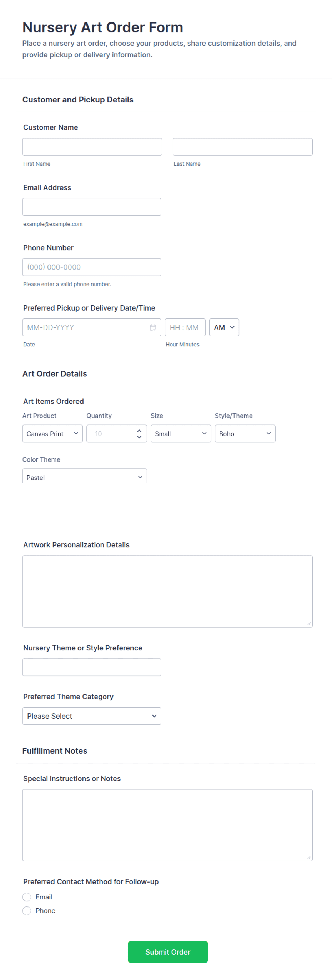332x980 pixels.
Task: Focus the Last Name input field
Action: point(243,146)
